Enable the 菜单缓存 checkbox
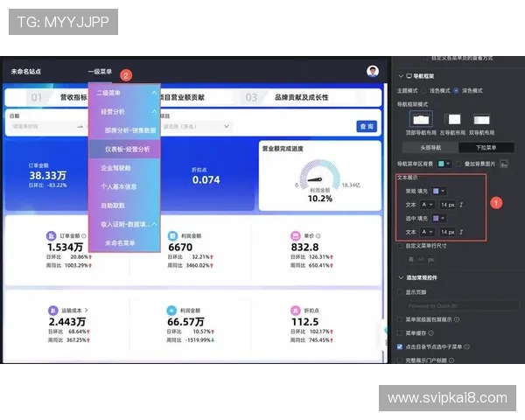Viewport: 525px width, 420px height. pyautogui.click(x=400, y=333)
